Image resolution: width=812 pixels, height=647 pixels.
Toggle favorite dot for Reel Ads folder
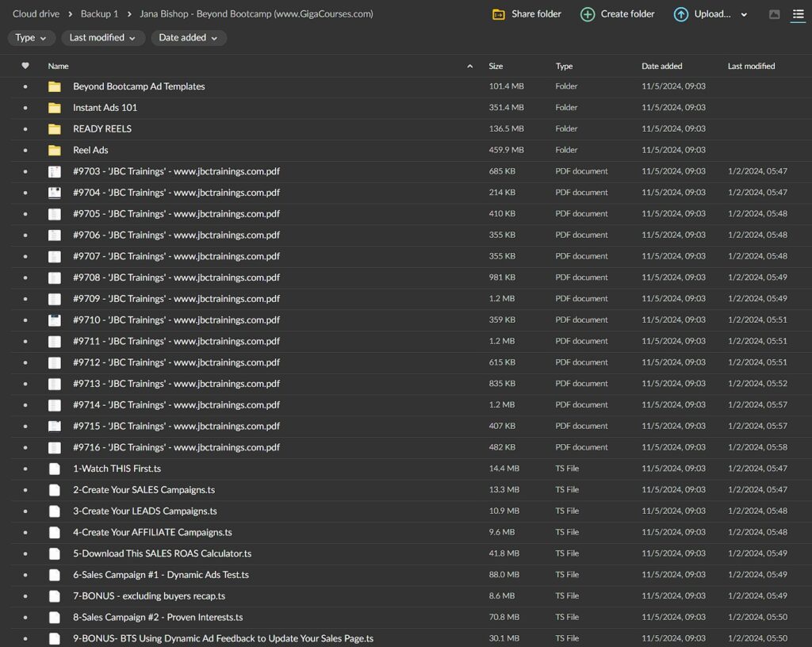(x=25, y=150)
